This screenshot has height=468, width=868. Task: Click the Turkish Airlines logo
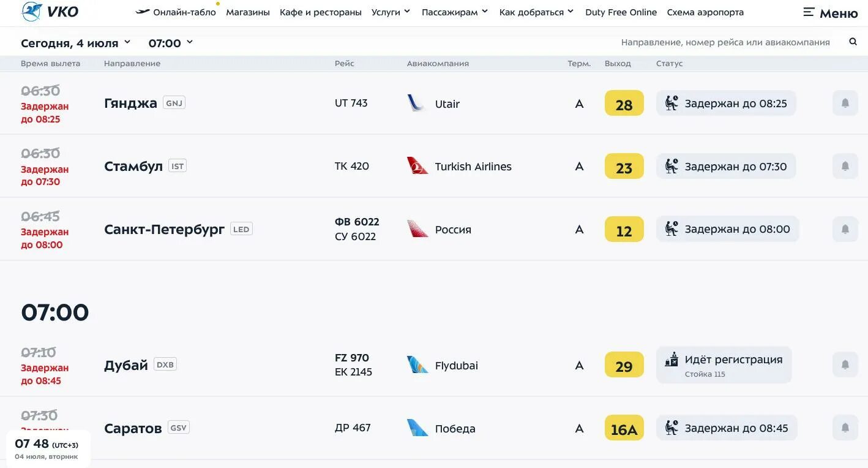coord(417,166)
